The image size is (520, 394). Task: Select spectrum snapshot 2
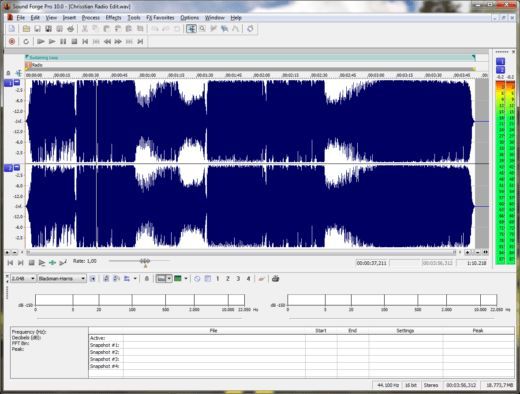coord(228,278)
